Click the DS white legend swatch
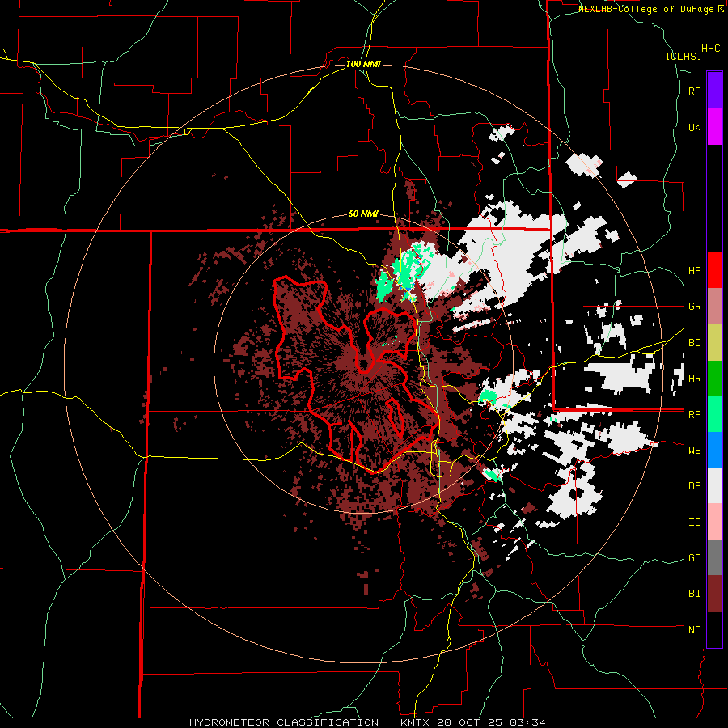The height and width of the screenshot is (728, 728). [x=714, y=485]
